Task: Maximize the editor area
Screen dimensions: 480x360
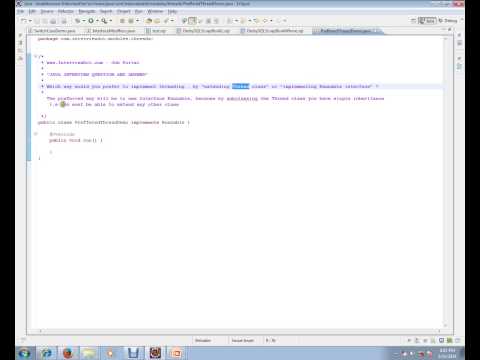Action: click(x=450, y=30)
